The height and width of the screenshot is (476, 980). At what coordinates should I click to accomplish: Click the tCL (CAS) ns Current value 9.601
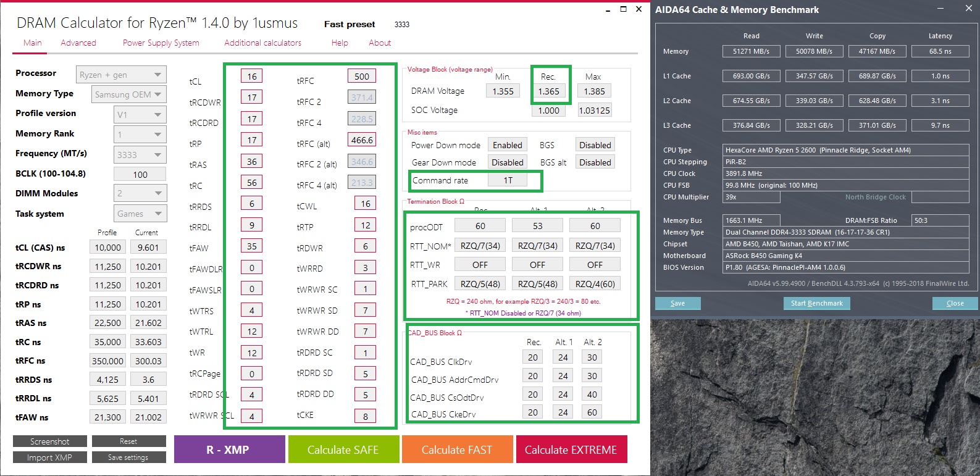click(x=148, y=248)
